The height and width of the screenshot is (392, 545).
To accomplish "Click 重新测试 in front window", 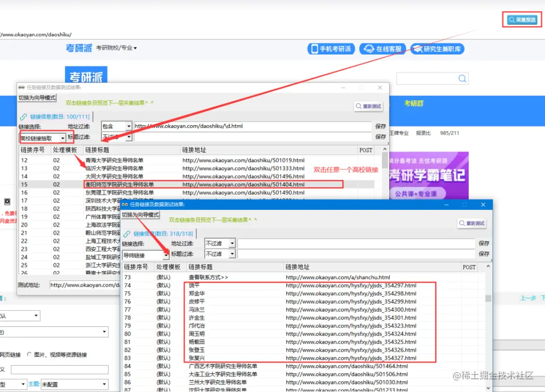I will 472,223.
